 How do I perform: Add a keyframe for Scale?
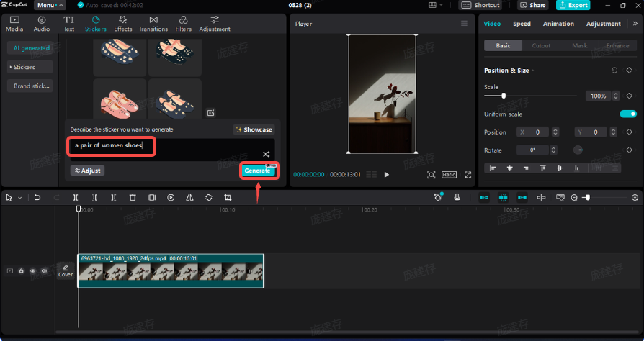tap(629, 96)
